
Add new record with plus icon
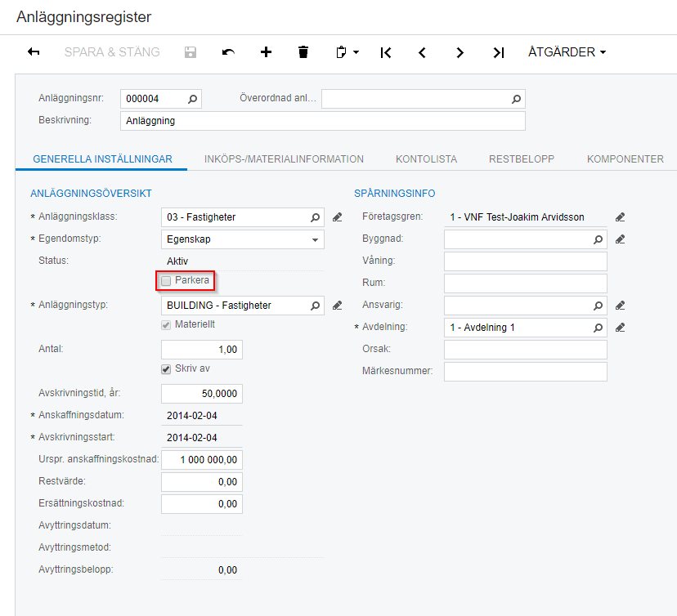tap(266, 52)
